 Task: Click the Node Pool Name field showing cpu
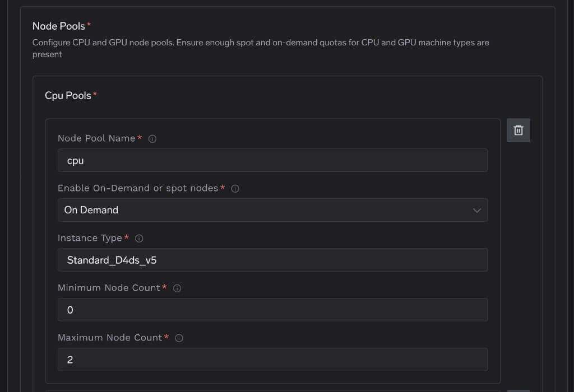click(x=273, y=160)
